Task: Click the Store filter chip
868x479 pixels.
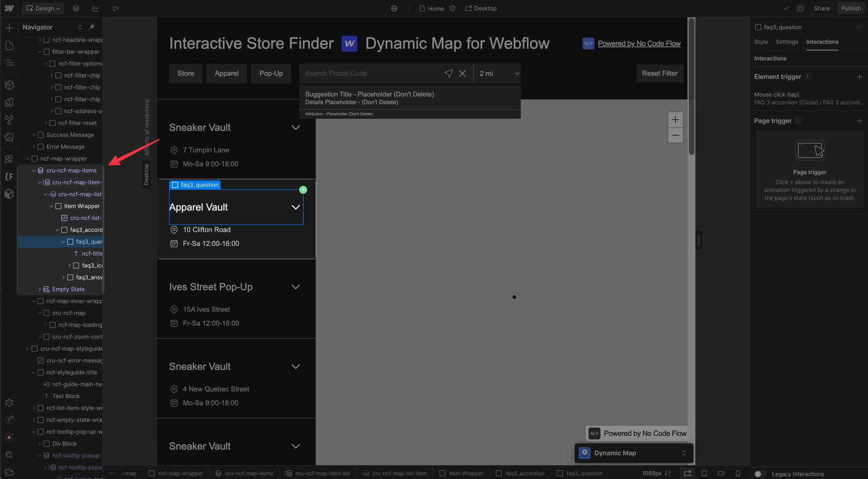Action: click(x=186, y=73)
